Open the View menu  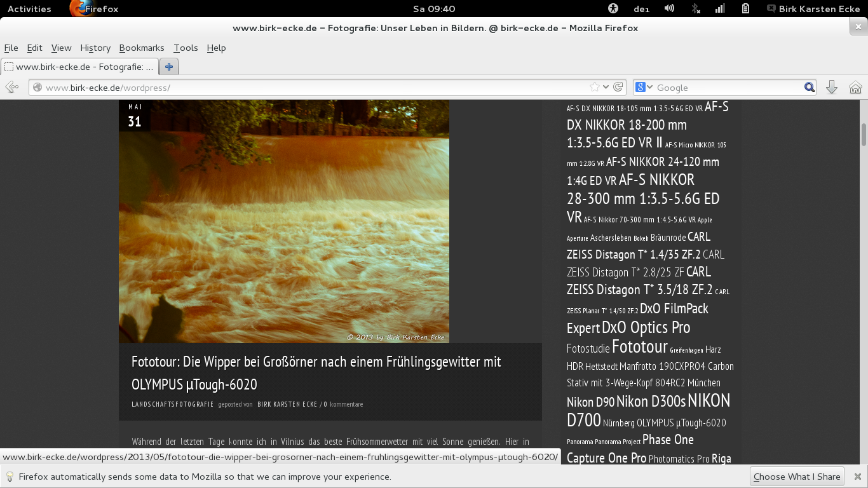click(61, 48)
